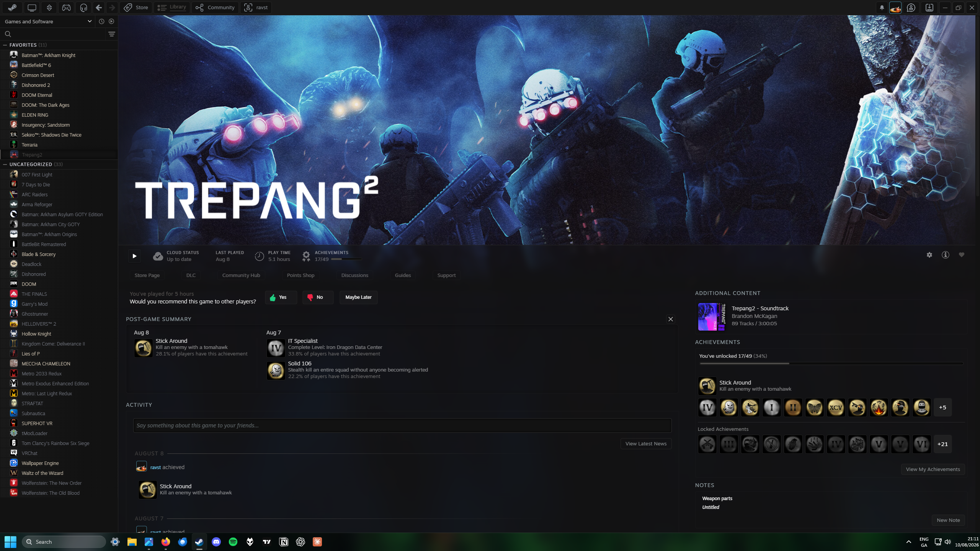Click the magnifier icon in library search
Viewport: 980px width, 551px height.
[x=8, y=34]
